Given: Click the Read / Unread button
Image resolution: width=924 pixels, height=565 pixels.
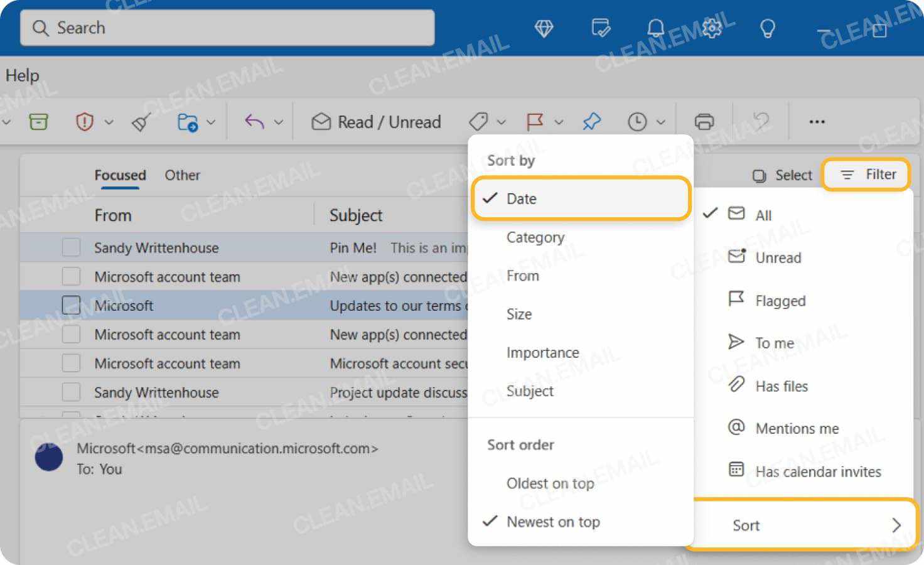Looking at the screenshot, I should click(375, 121).
